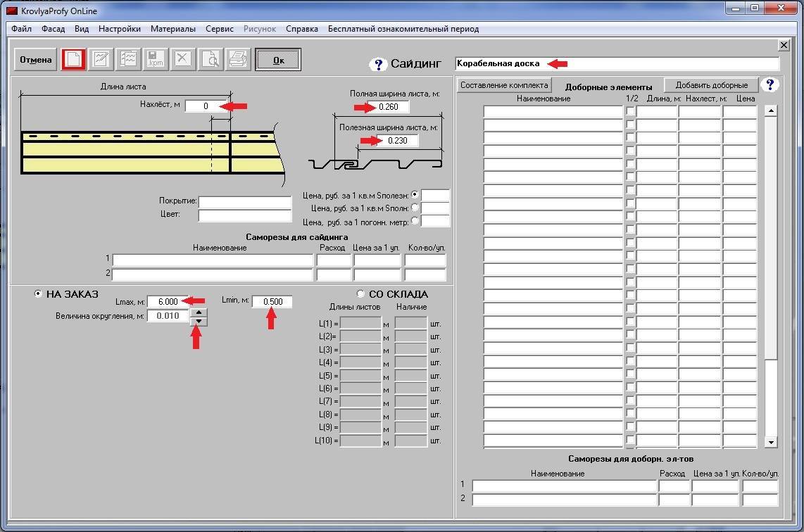Click the Добавить доборные button
This screenshot has height=532, width=804.
pyautogui.click(x=711, y=85)
